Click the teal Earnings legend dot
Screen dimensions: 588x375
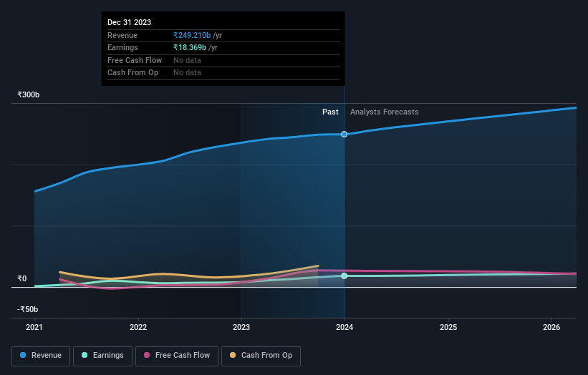pyautogui.click(x=85, y=355)
